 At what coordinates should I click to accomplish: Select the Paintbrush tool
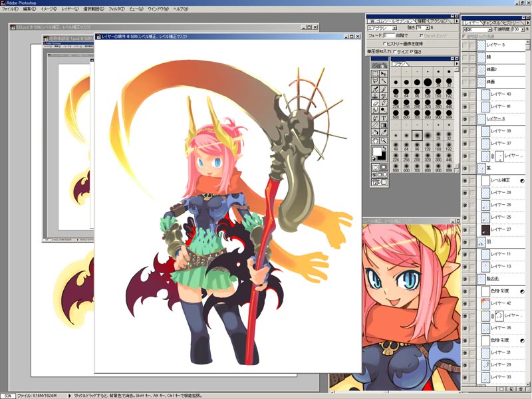tap(384, 88)
